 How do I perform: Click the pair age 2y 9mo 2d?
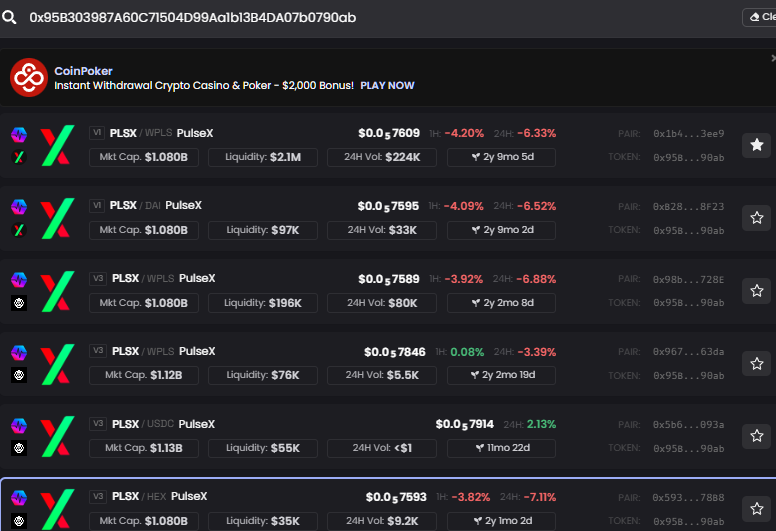pos(508,230)
